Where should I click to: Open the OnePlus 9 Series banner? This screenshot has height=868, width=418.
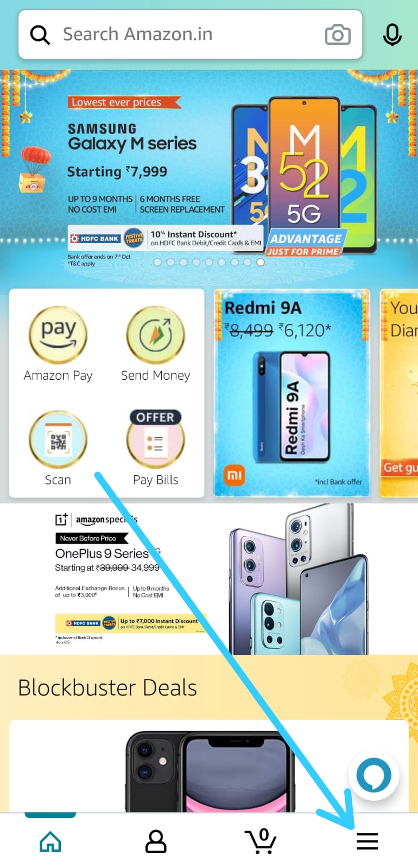[x=209, y=579]
